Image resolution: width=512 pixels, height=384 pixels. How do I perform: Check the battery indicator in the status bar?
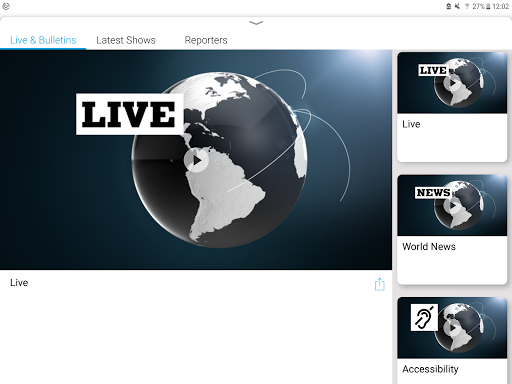coord(488,6)
